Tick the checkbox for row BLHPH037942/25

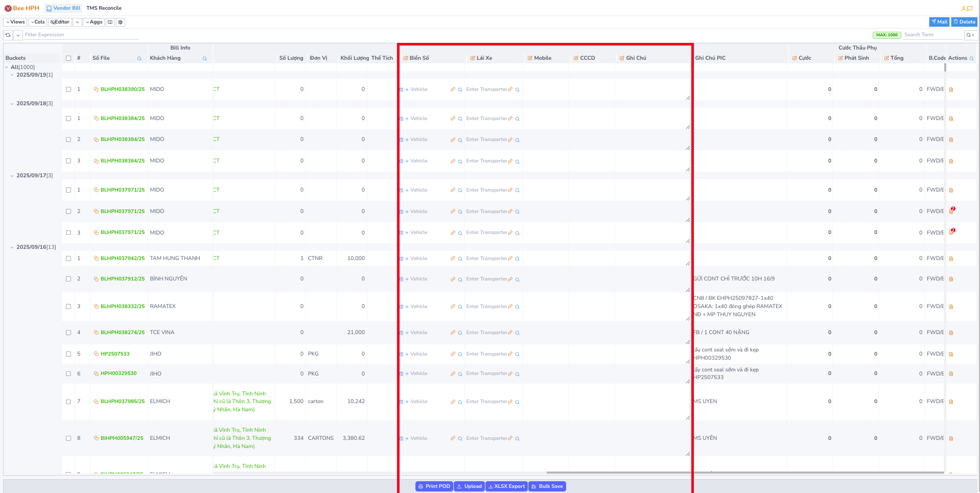coord(68,258)
